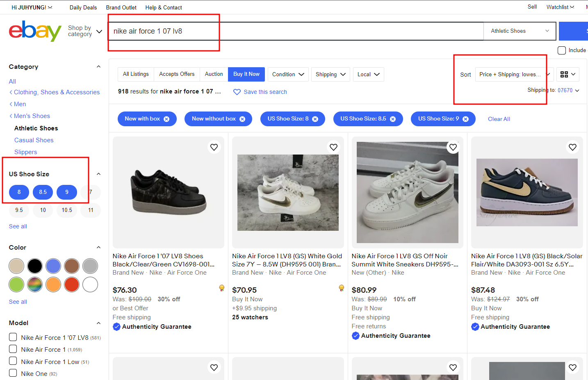588x380 pixels.
Task: Select shoe size 11 in the sidebar
Action: click(91, 210)
